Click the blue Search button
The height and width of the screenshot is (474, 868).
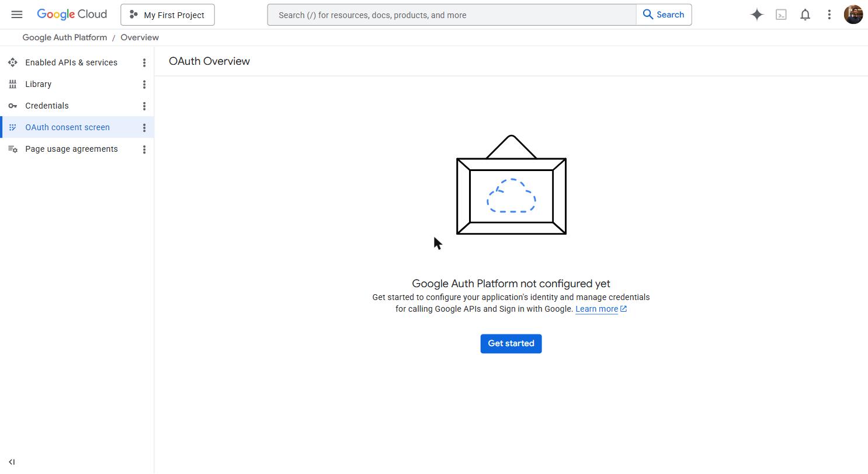tap(664, 15)
